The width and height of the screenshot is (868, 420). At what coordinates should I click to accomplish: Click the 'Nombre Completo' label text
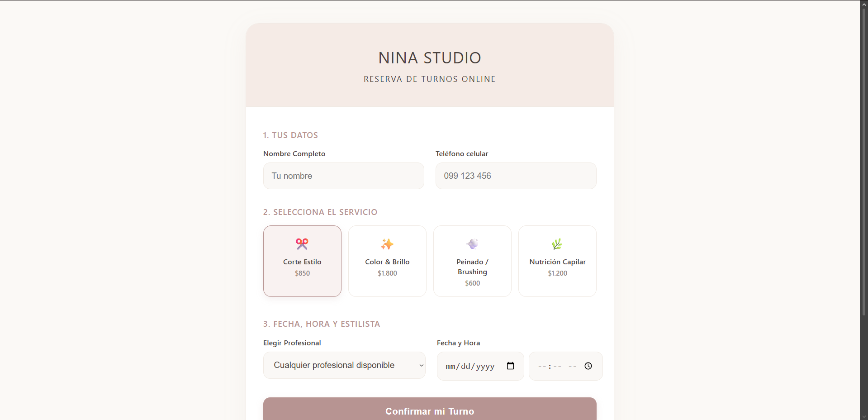point(294,154)
